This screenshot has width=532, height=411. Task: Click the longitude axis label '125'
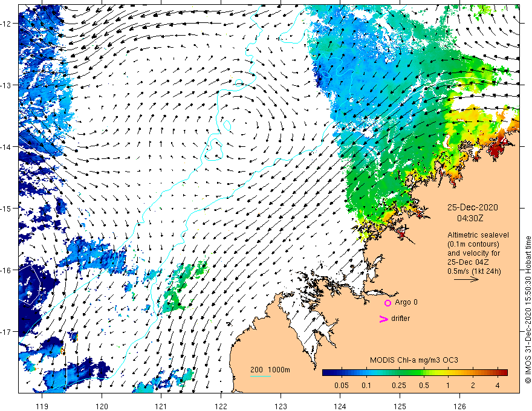click(x=400, y=406)
